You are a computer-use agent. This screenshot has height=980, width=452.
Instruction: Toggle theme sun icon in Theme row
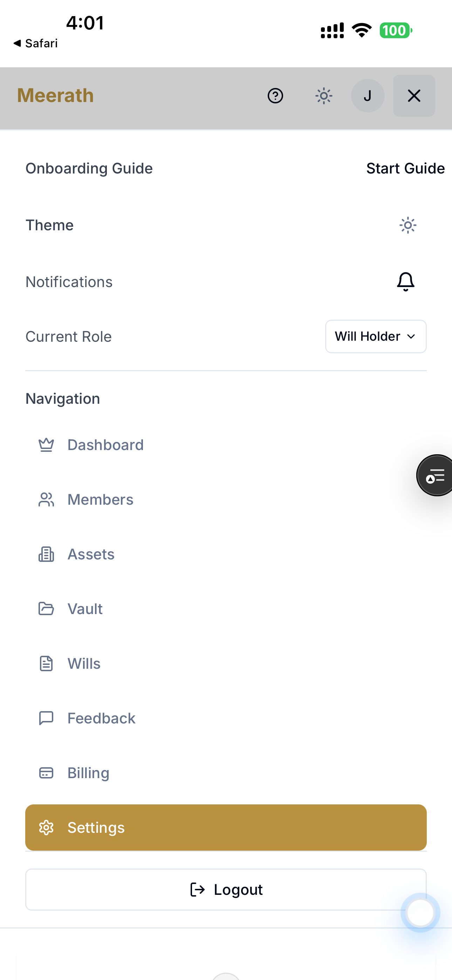point(408,225)
